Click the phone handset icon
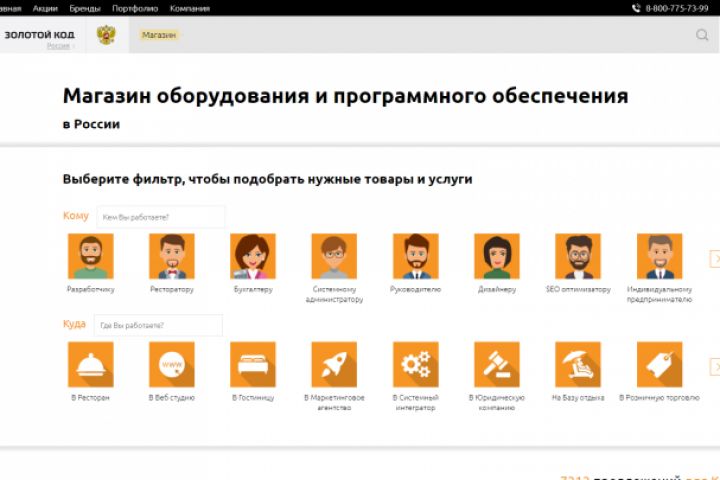The image size is (720, 480). tap(636, 8)
